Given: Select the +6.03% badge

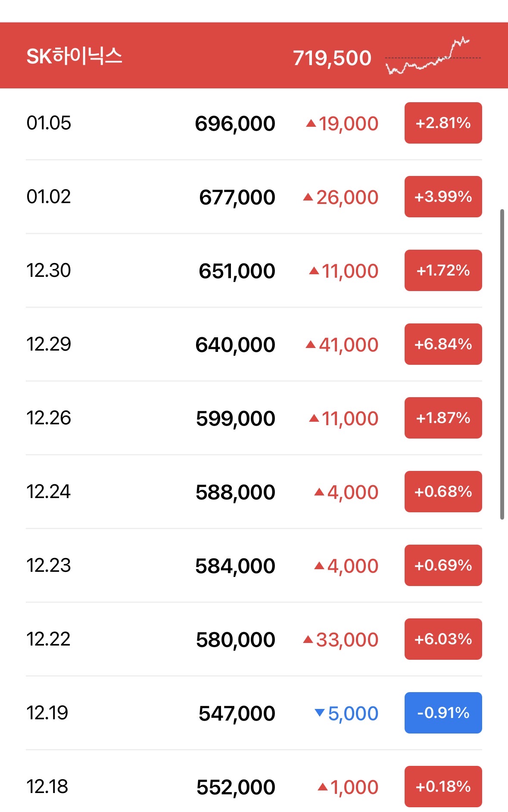Looking at the screenshot, I should [x=443, y=639].
